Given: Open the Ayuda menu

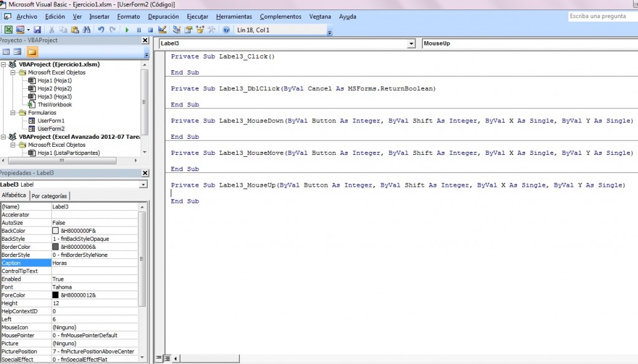Looking at the screenshot, I should point(348,17).
